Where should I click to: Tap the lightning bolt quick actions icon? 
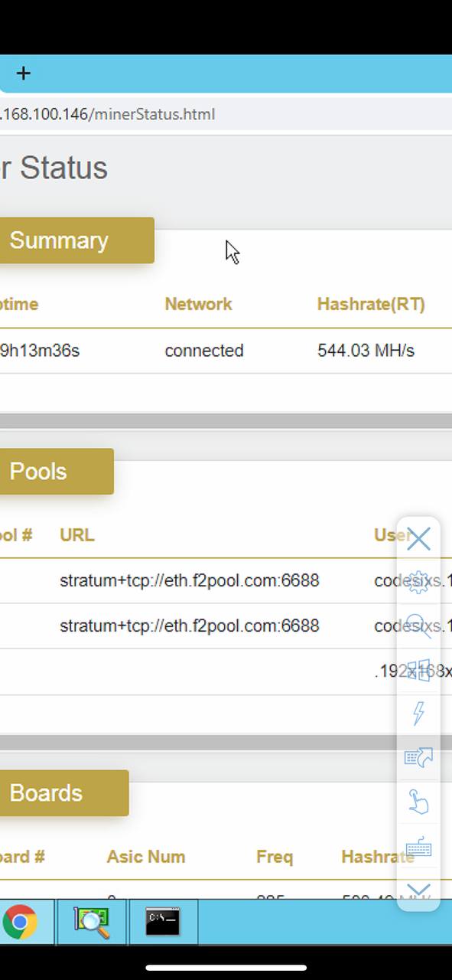pyautogui.click(x=418, y=714)
